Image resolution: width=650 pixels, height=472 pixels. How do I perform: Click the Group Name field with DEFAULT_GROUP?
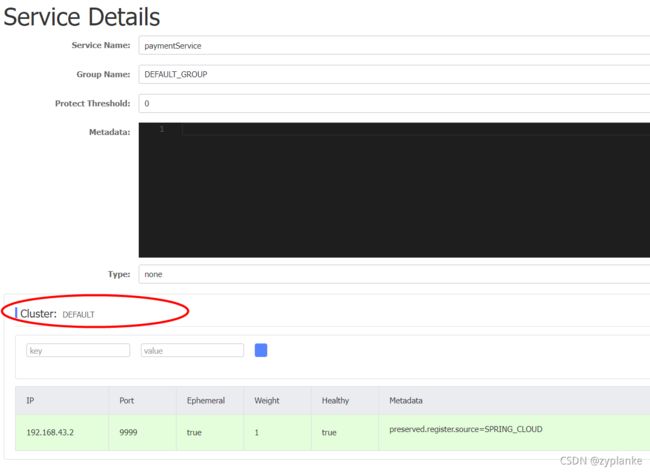(x=394, y=74)
